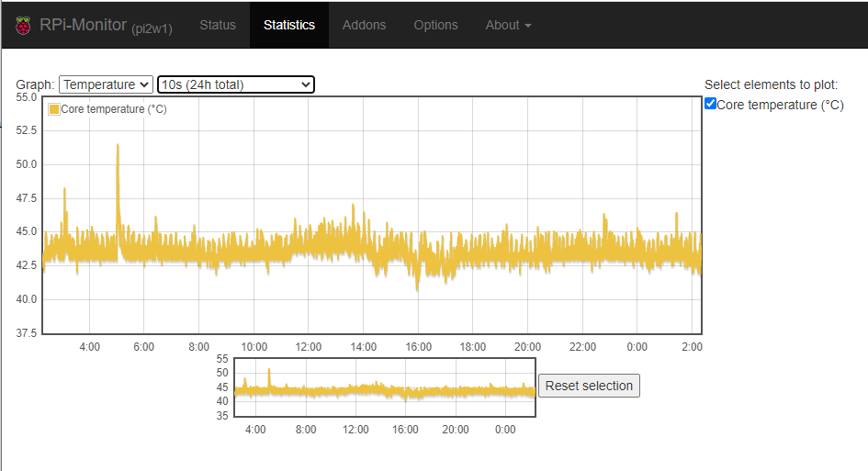Click the Core temperature legend text in graph
This screenshot has width=868, height=471.
point(114,109)
